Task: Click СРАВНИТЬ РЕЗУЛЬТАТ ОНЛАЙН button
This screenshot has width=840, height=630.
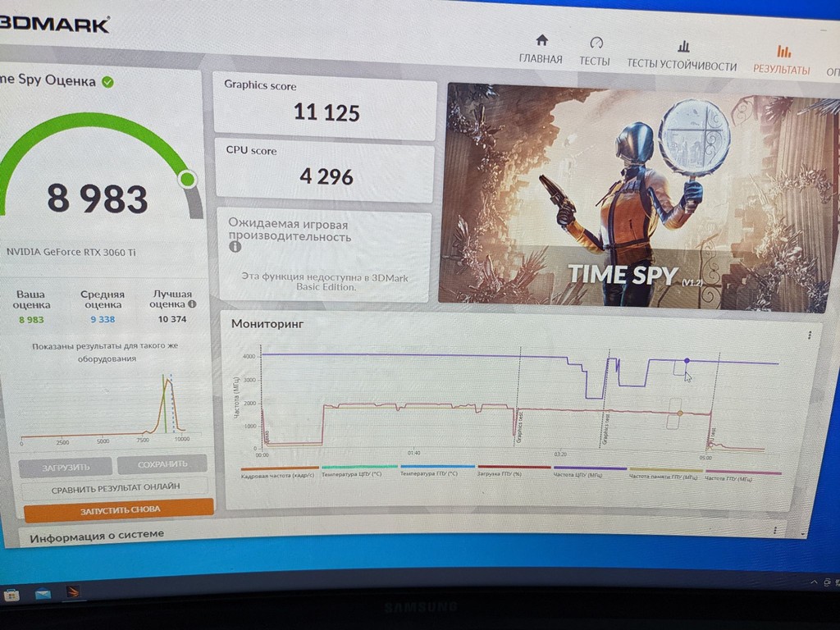Action: click(x=115, y=488)
